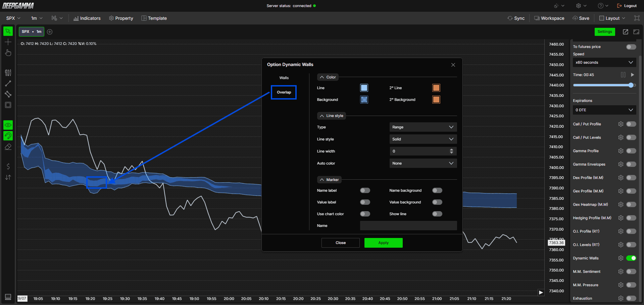
Task: Open the Indicators menu
Action: pyautogui.click(x=87, y=18)
